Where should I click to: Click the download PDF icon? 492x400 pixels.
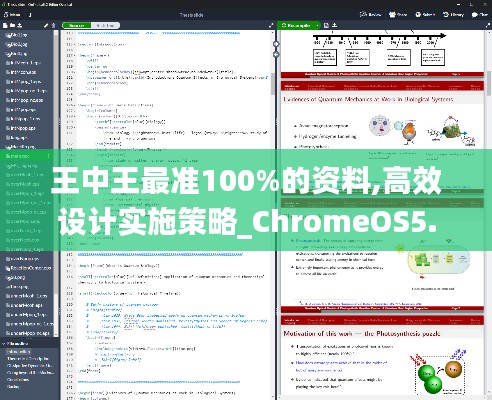[x=335, y=25]
